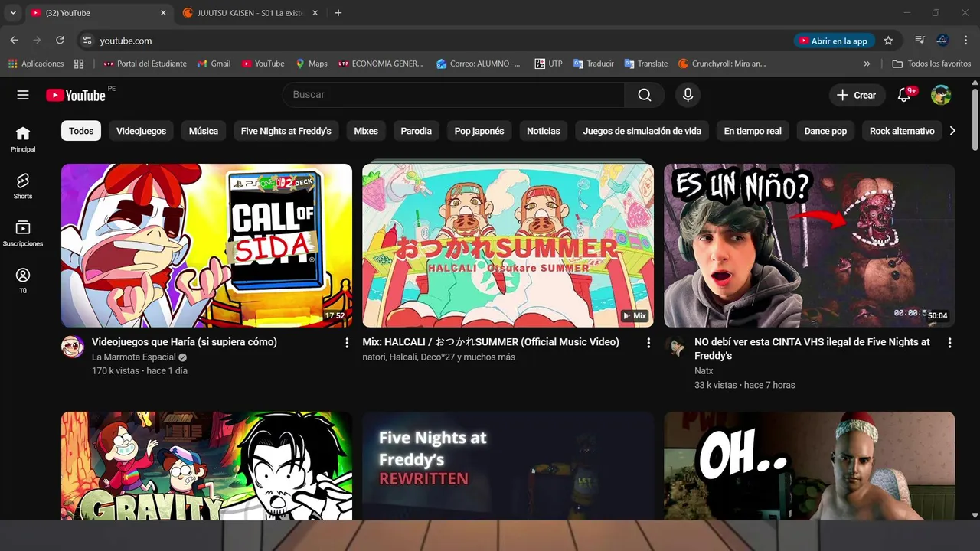Screen dimensions: 980x551
Task: Select the Música filter chip
Action: point(204,131)
